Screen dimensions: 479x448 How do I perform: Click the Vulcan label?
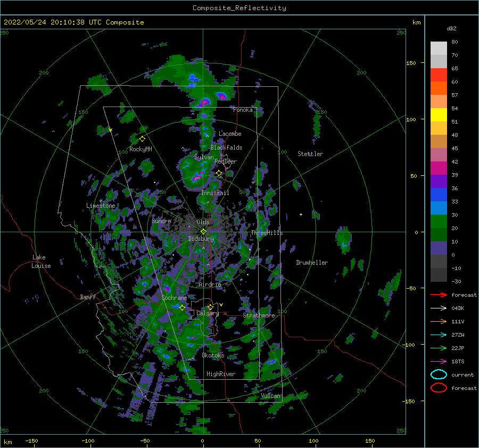pyautogui.click(x=270, y=396)
